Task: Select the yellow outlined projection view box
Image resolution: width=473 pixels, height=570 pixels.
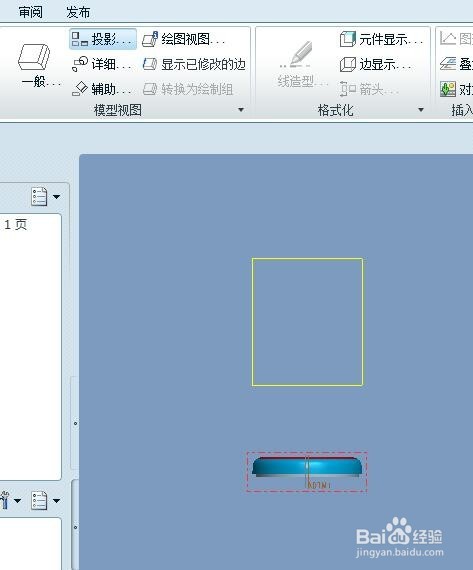Action: coord(307,322)
